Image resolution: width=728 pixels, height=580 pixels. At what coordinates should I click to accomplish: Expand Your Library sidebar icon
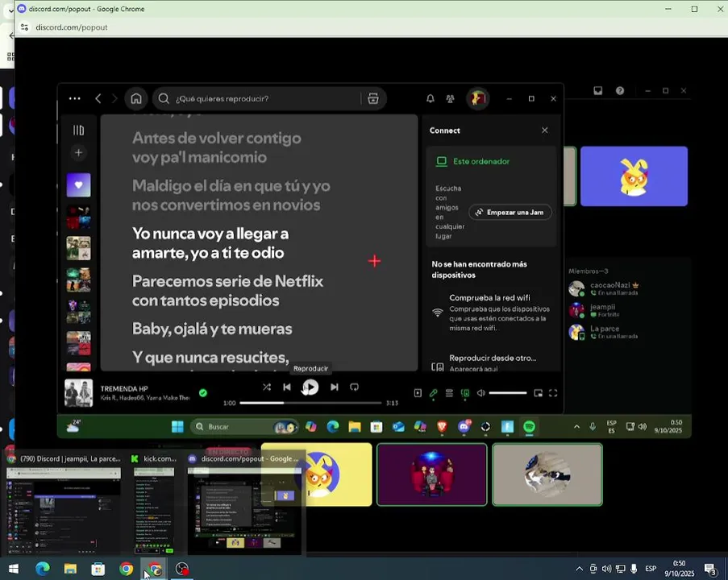78,130
